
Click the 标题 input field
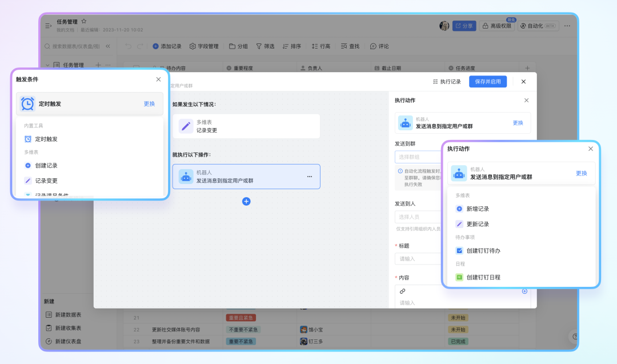[417, 259]
